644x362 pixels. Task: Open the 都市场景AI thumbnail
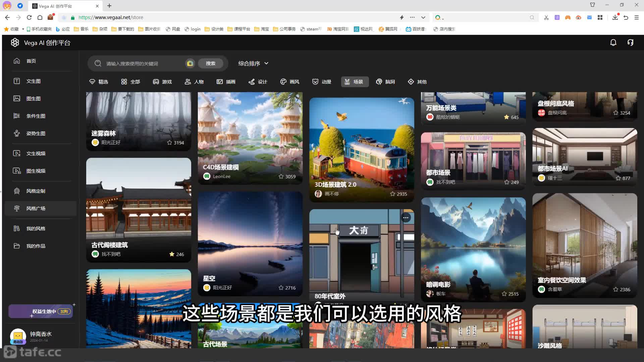pyautogui.click(x=585, y=157)
